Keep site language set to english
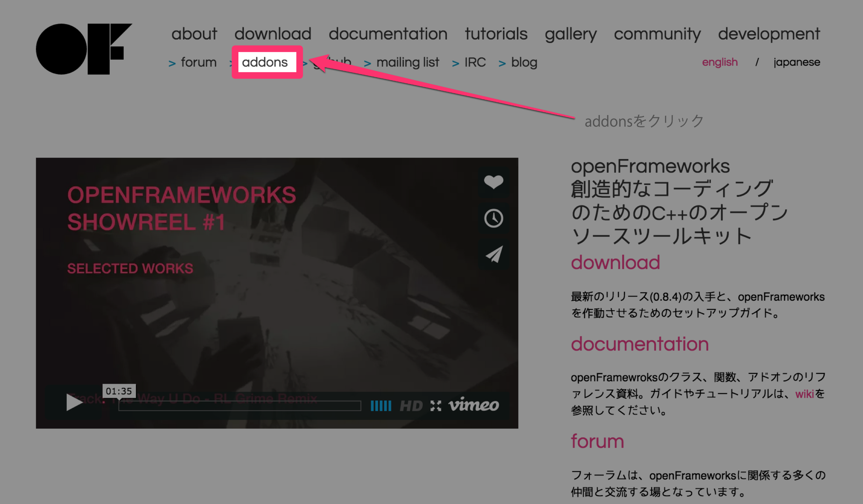The width and height of the screenshot is (863, 504). point(720,62)
